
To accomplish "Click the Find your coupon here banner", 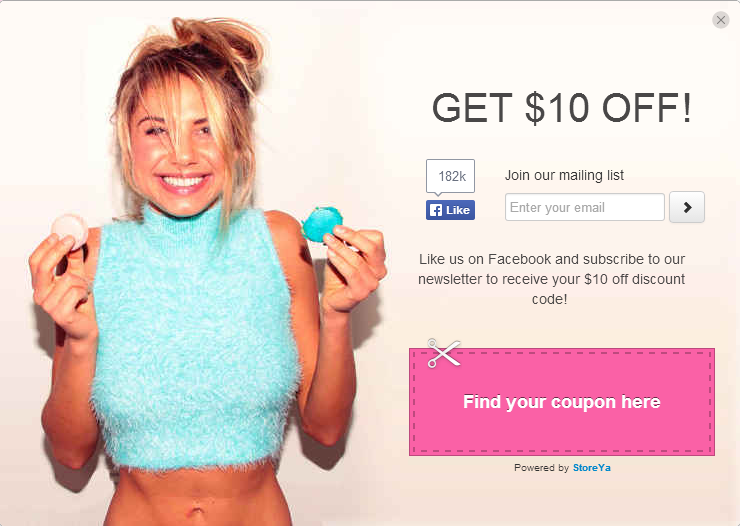I will point(562,402).
